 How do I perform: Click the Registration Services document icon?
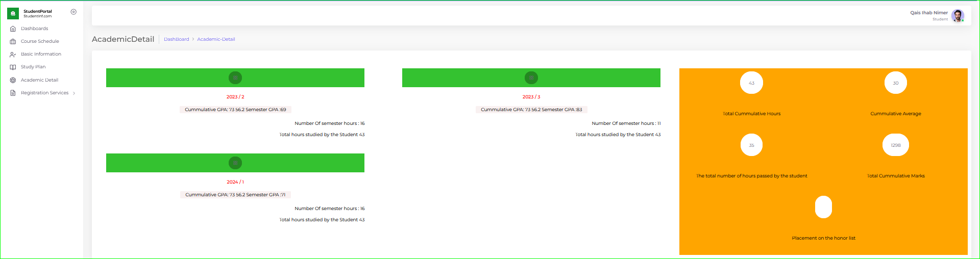pyautogui.click(x=13, y=93)
